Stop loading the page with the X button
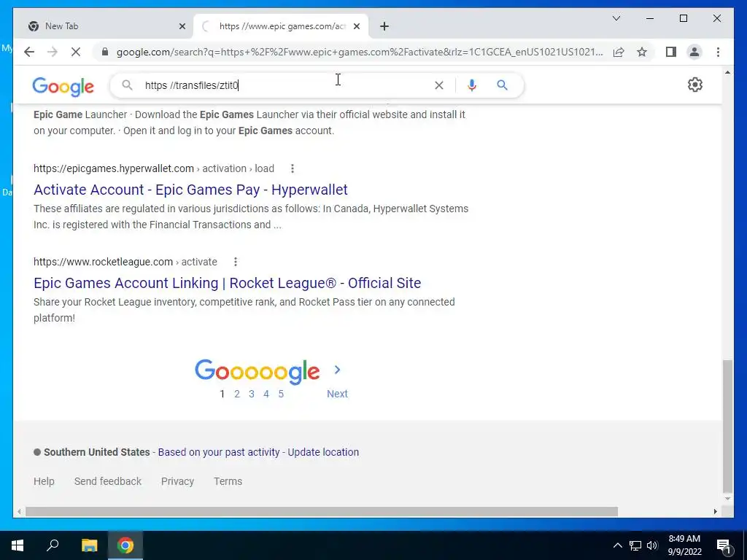Screen dimensions: 747x560 (76, 52)
